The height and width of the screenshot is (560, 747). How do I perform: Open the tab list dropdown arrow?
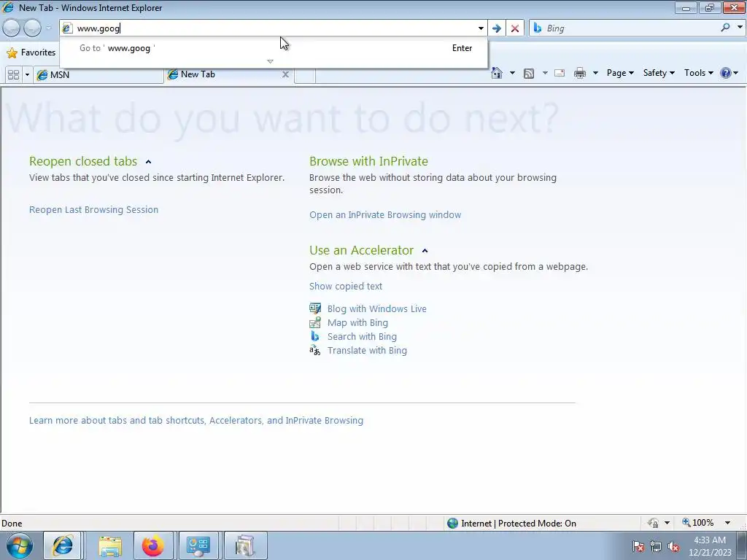point(27,75)
